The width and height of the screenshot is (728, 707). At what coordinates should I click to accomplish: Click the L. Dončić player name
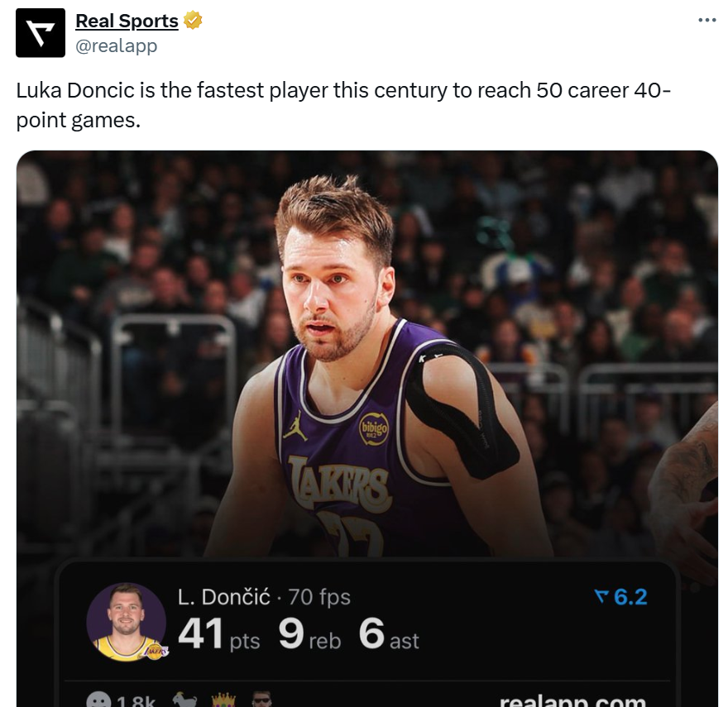[224, 597]
